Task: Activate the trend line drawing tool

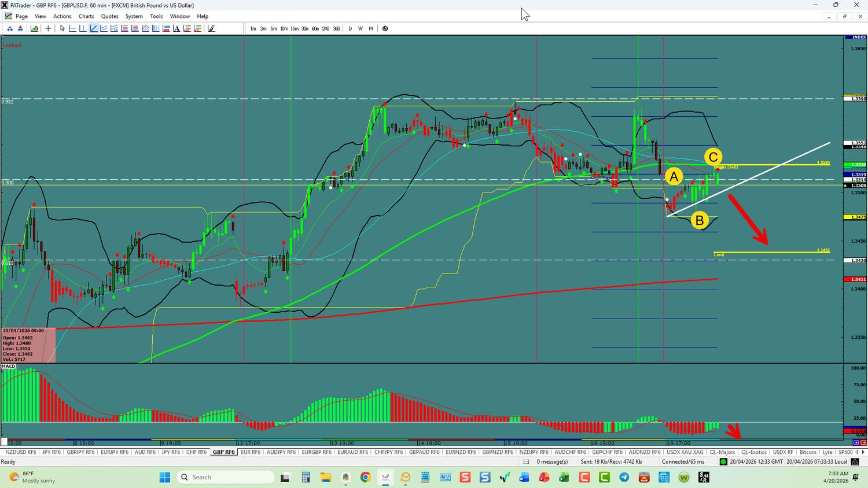Action: pos(94,28)
